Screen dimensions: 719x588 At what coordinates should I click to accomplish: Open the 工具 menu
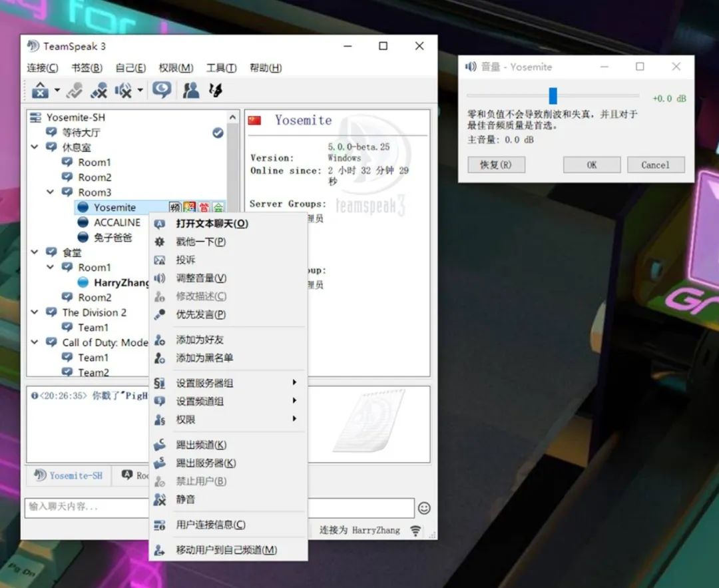(222, 67)
